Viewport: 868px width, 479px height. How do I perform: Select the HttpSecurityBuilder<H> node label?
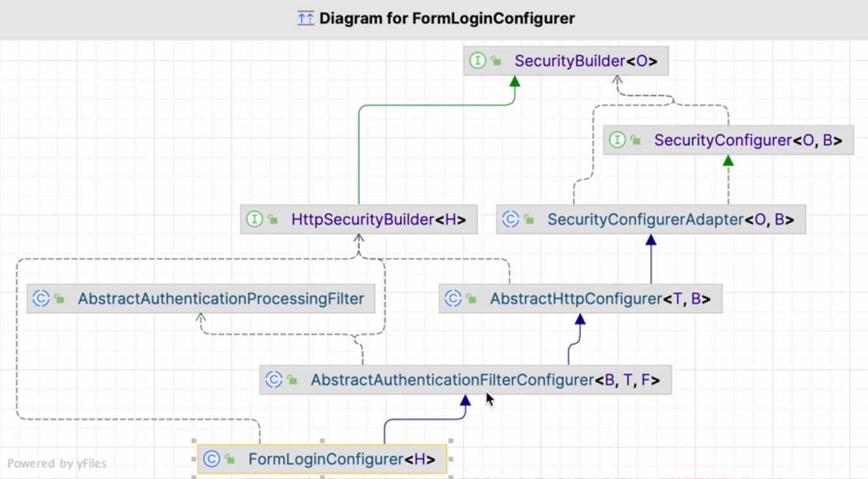[378, 220]
